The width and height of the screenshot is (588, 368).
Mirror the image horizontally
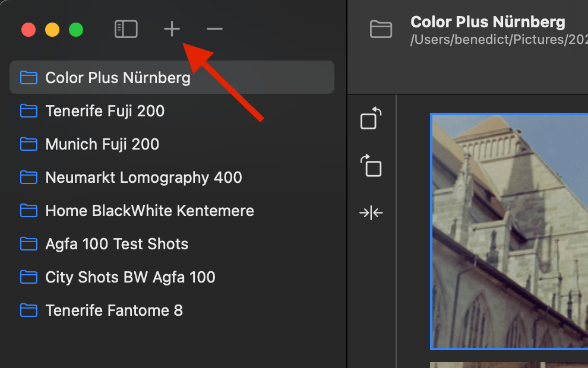(371, 212)
